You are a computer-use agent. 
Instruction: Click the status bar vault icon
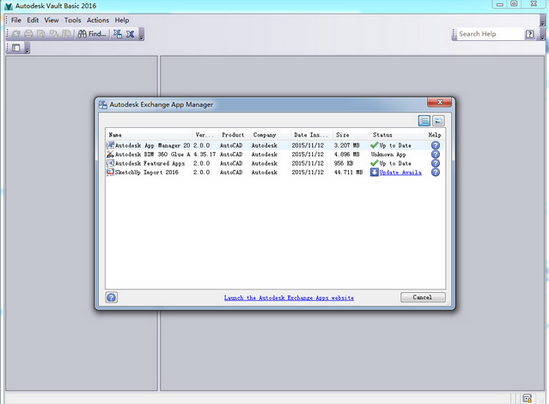point(527,398)
